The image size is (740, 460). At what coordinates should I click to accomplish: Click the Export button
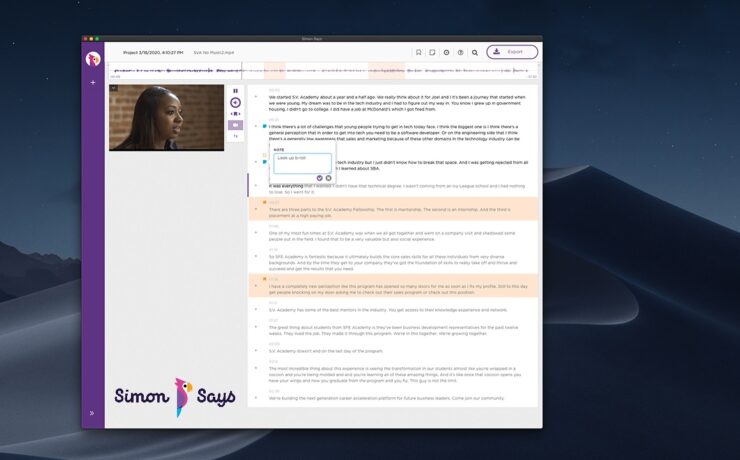[x=512, y=52]
